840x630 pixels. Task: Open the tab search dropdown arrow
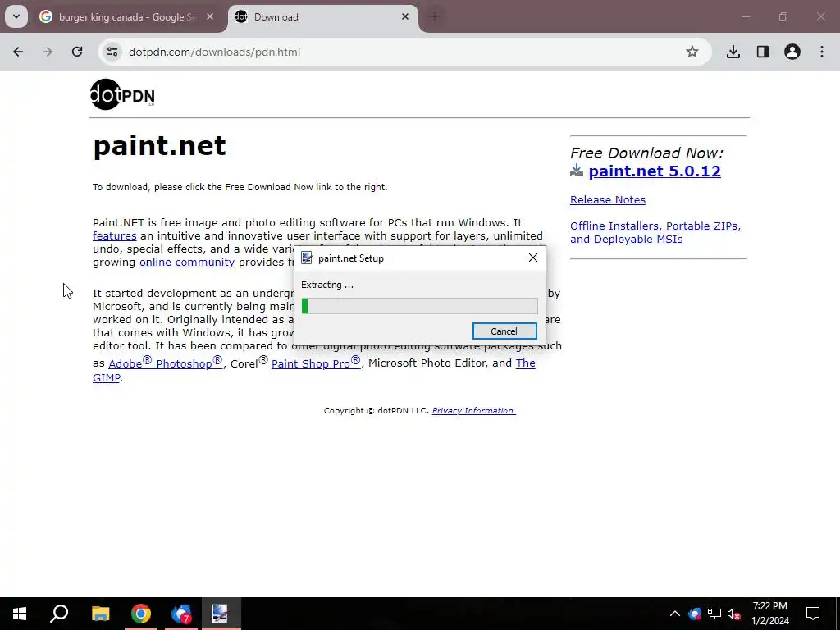click(x=16, y=16)
